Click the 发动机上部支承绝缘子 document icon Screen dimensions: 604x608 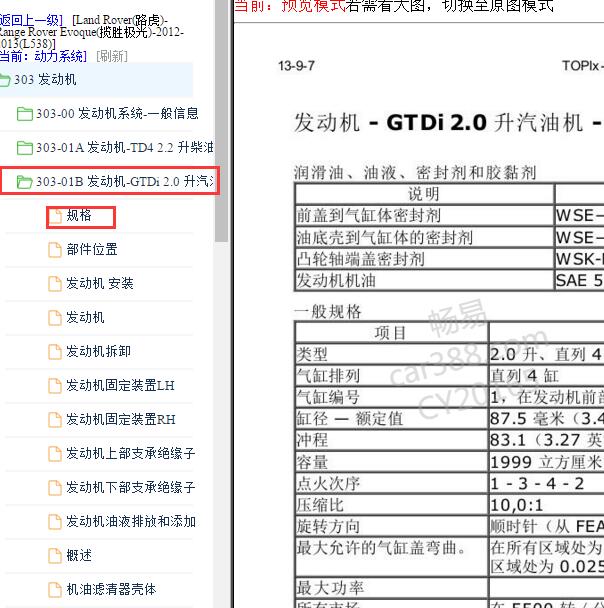55,454
